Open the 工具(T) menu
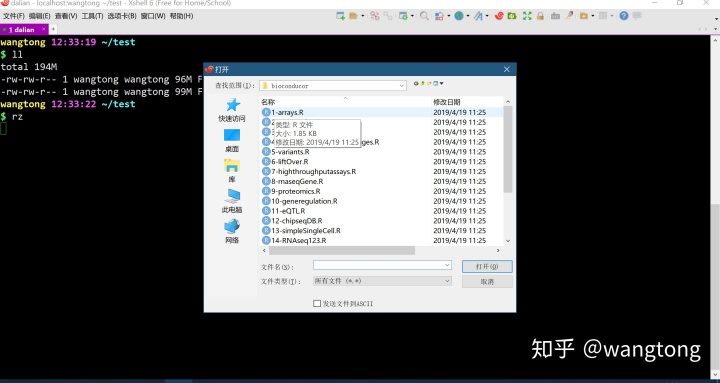Image resolution: width=720 pixels, height=383 pixels. (92, 16)
